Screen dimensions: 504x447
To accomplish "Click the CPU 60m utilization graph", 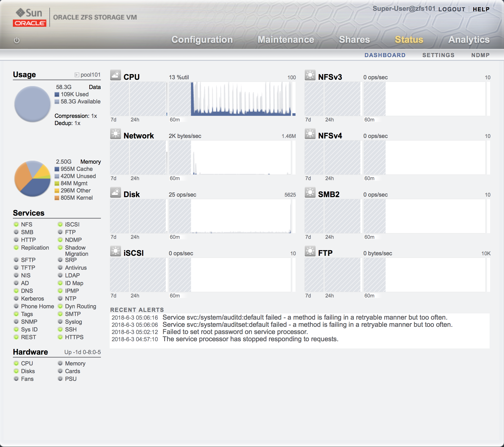I will tap(230, 99).
